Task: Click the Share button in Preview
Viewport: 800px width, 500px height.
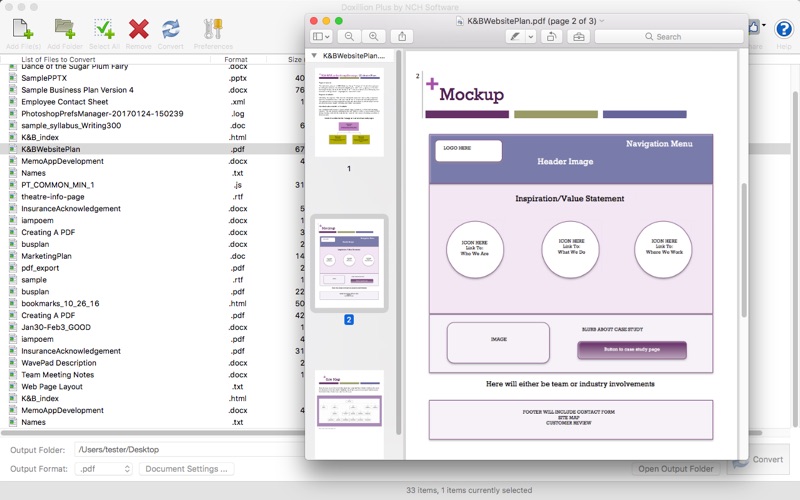Action: (x=402, y=36)
